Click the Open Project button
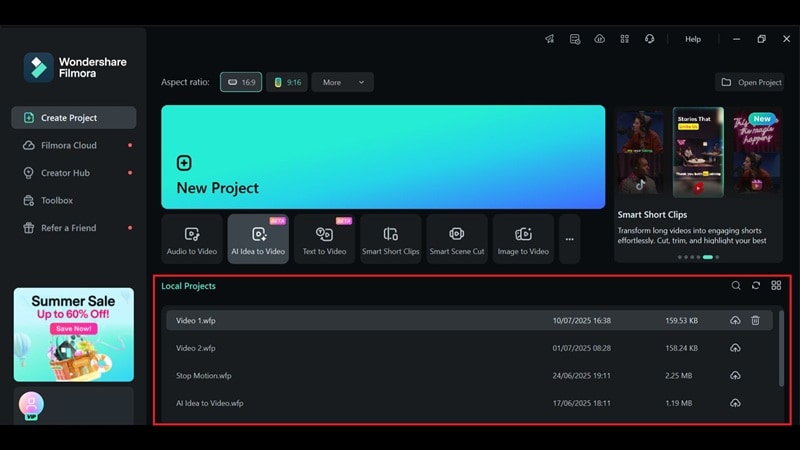This screenshot has width=800, height=450. click(749, 82)
